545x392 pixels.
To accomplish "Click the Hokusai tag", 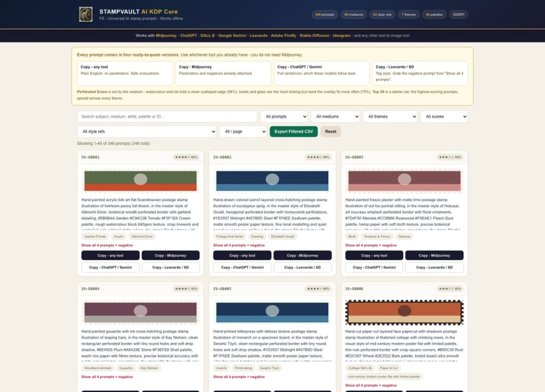I will 405,236.
